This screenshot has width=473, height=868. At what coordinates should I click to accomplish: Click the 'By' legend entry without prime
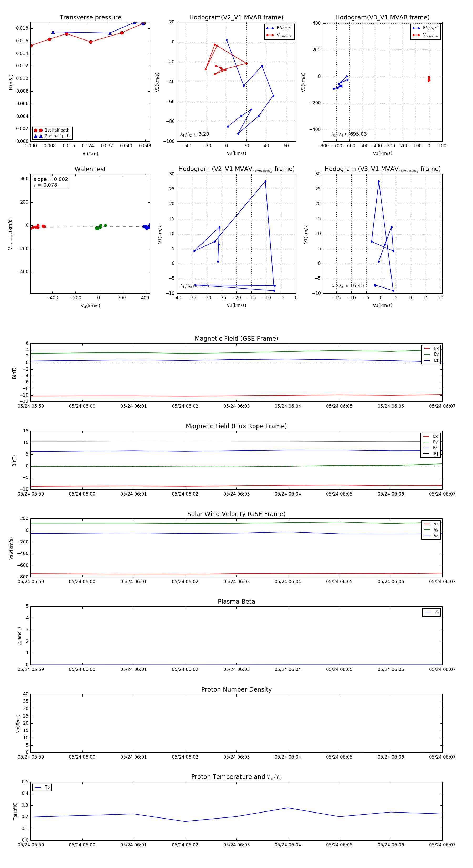point(431,355)
